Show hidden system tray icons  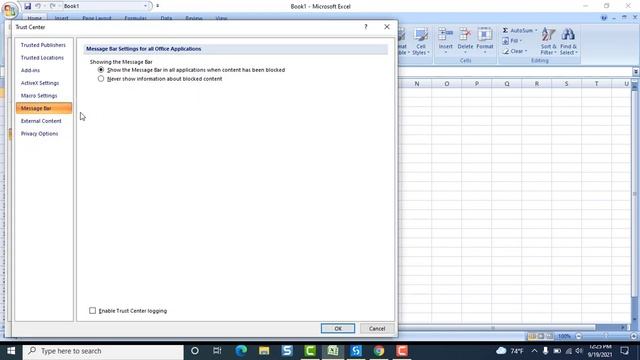point(534,351)
